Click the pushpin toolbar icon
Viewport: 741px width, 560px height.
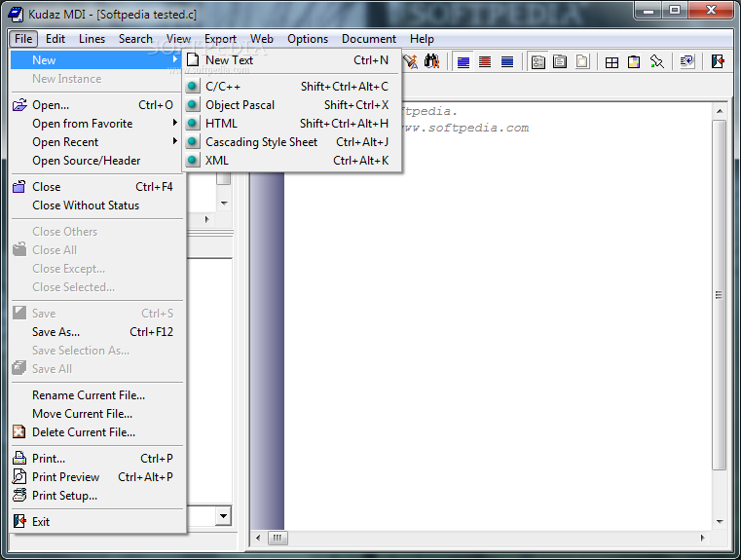coord(656,62)
